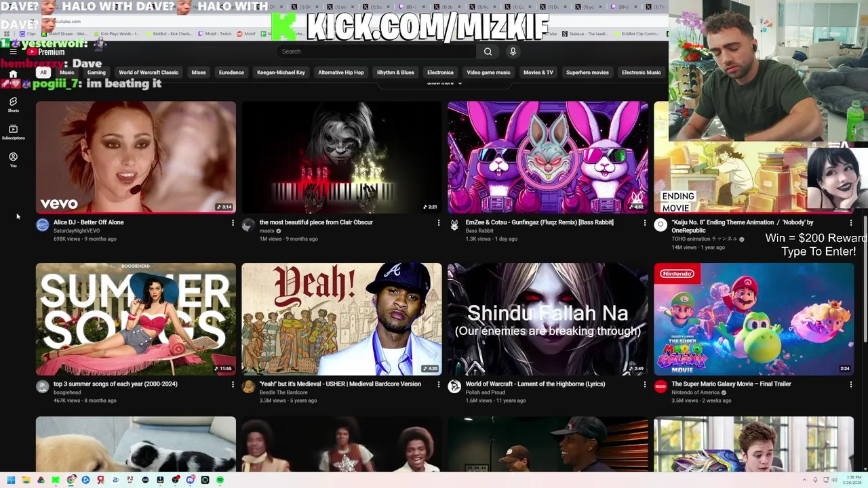The width and height of the screenshot is (868, 488).
Task: Select Electronic Music chip
Action: click(642, 73)
